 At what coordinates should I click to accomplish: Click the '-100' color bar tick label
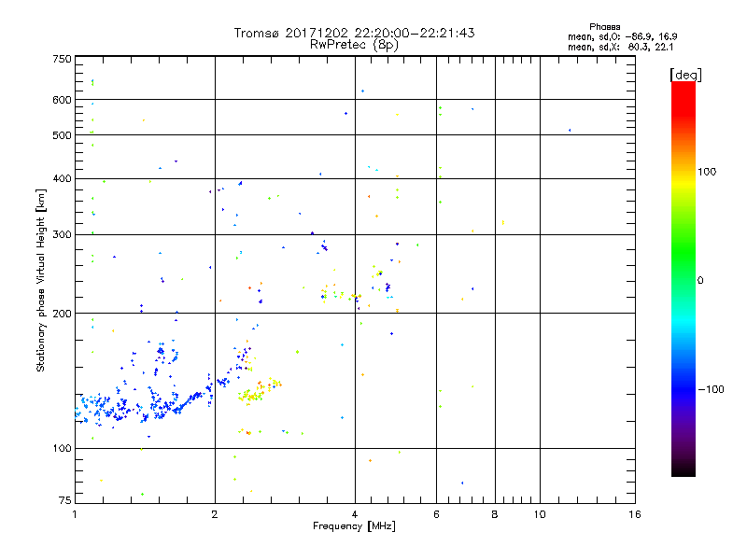pyautogui.click(x=711, y=389)
